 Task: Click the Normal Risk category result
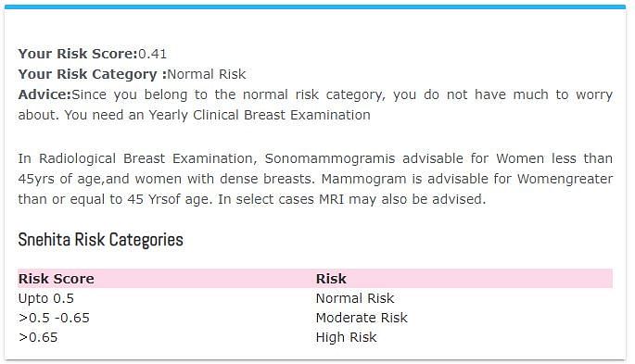207,74
